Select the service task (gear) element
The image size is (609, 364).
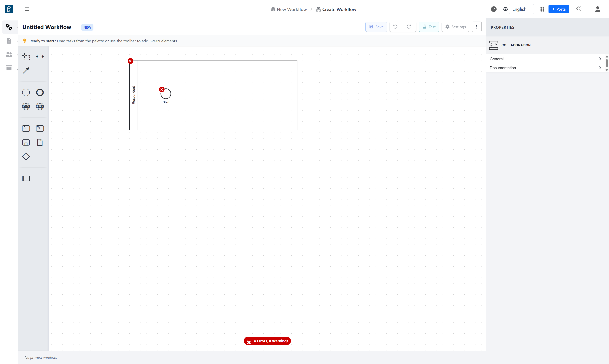pos(40,128)
